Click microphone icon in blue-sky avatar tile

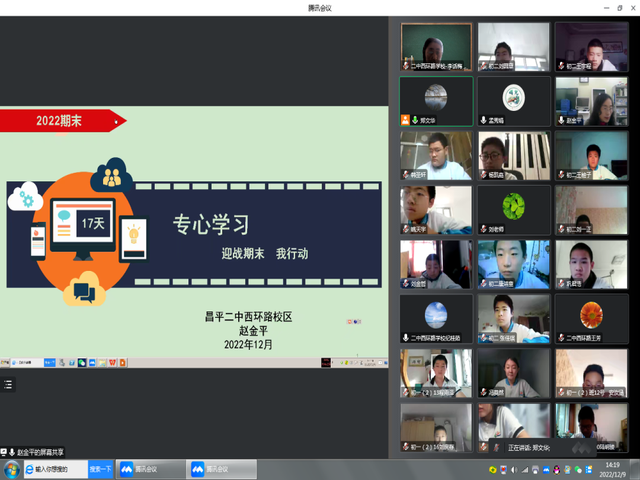coord(406,338)
